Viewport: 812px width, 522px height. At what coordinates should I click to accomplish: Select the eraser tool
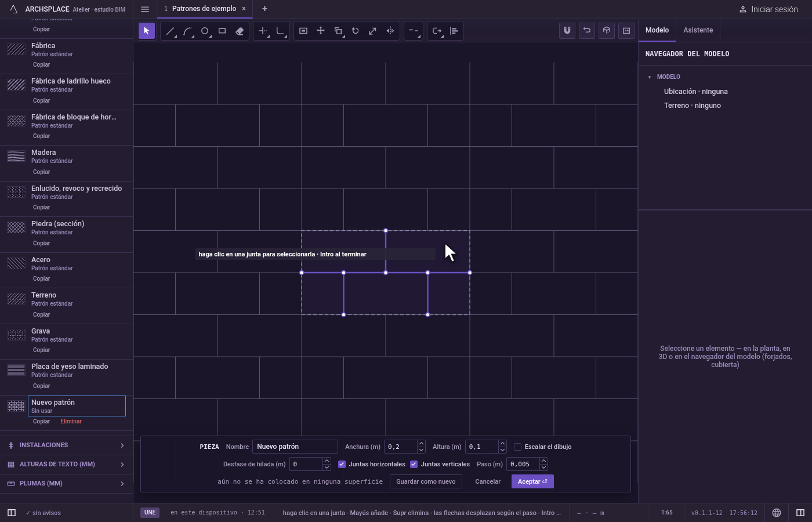[x=240, y=31]
